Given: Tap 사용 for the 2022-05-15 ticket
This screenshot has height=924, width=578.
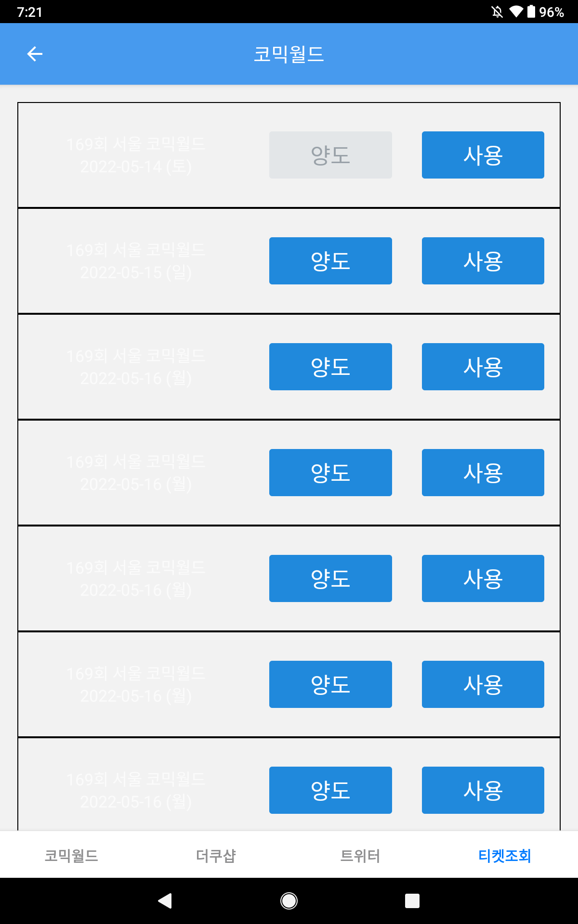Looking at the screenshot, I should 483,261.
